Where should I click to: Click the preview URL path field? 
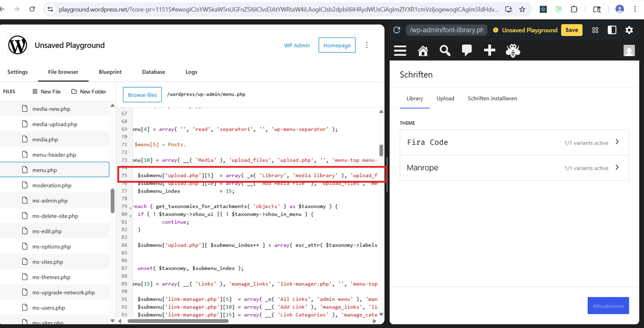pos(446,30)
